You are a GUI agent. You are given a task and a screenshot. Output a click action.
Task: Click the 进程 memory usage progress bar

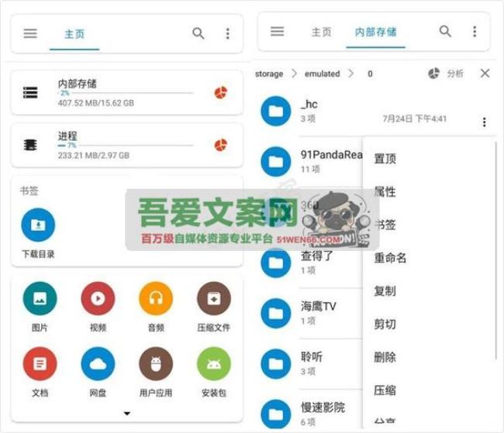126,145
